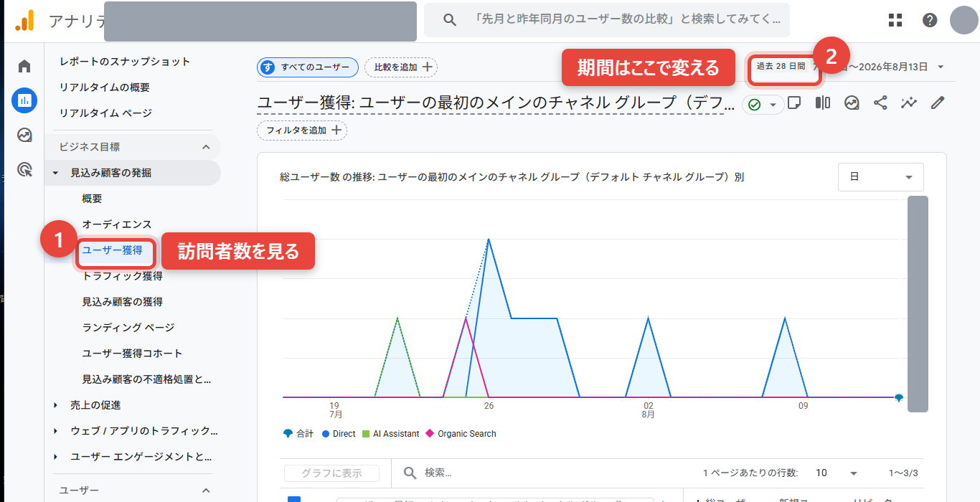Toggle the Direct legend entry

(339, 434)
